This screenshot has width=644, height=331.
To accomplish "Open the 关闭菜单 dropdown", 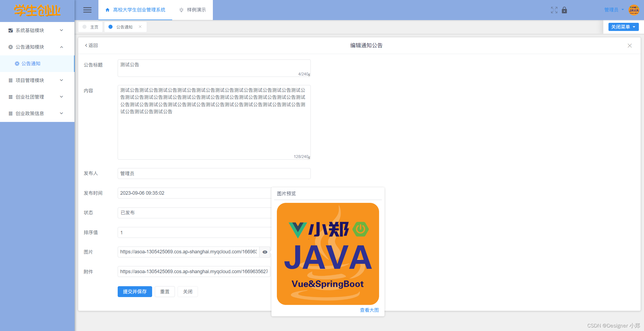I will [x=623, y=27].
